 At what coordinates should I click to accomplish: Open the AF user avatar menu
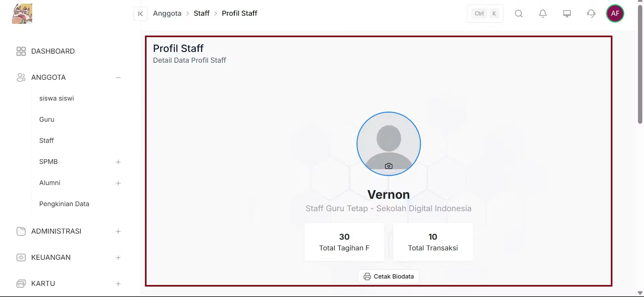pos(615,13)
